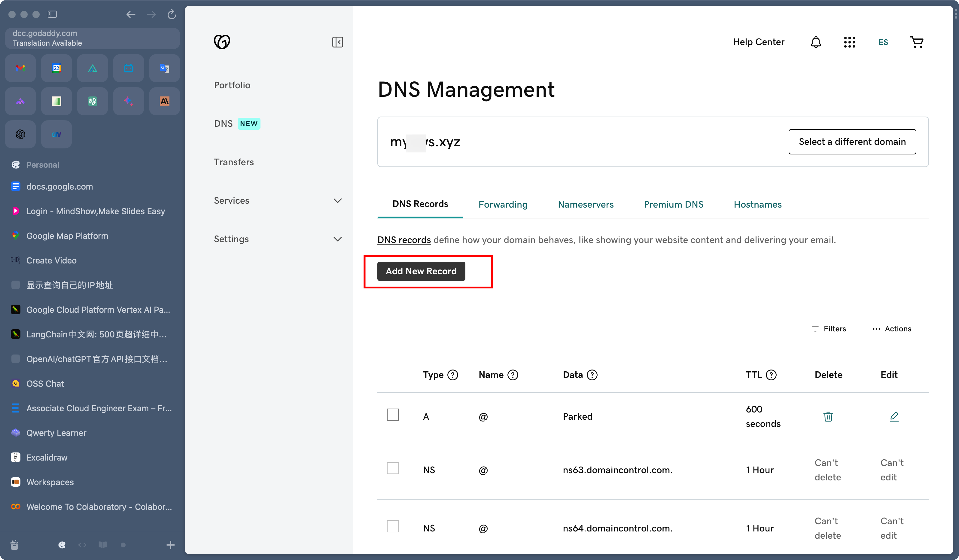The height and width of the screenshot is (560, 959).
Task: Click the ES language selector
Action: click(884, 42)
